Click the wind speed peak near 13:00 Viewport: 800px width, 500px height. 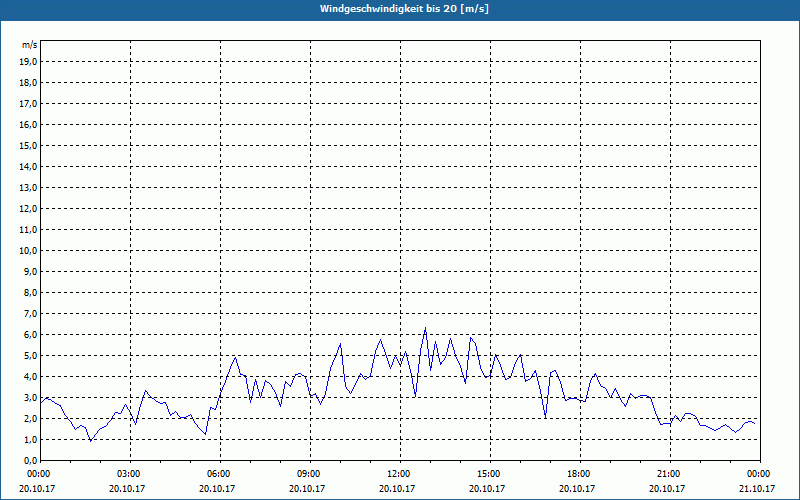(x=425, y=328)
